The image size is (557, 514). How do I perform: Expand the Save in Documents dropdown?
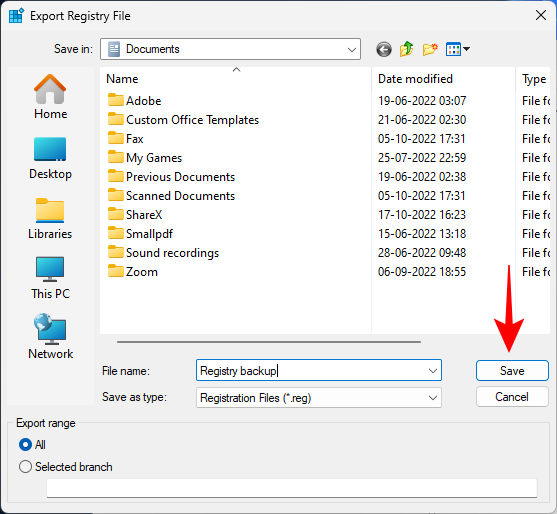click(230, 49)
